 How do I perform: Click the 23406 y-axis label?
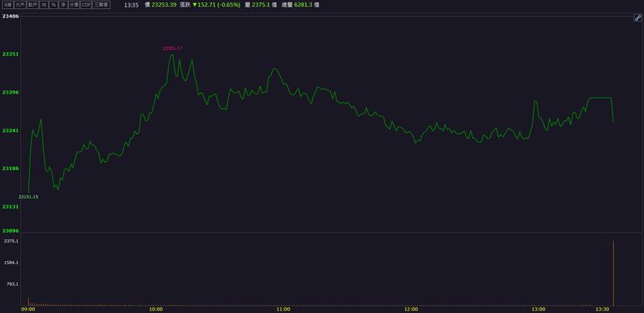[x=10, y=16]
